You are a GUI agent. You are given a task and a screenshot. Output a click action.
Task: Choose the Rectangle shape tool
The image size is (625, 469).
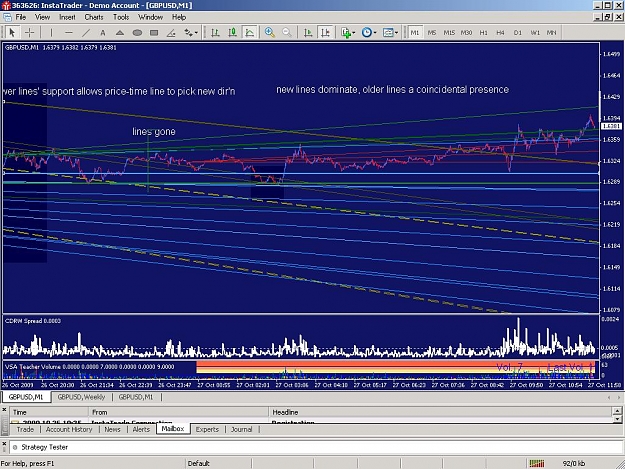click(x=154, y=32)
